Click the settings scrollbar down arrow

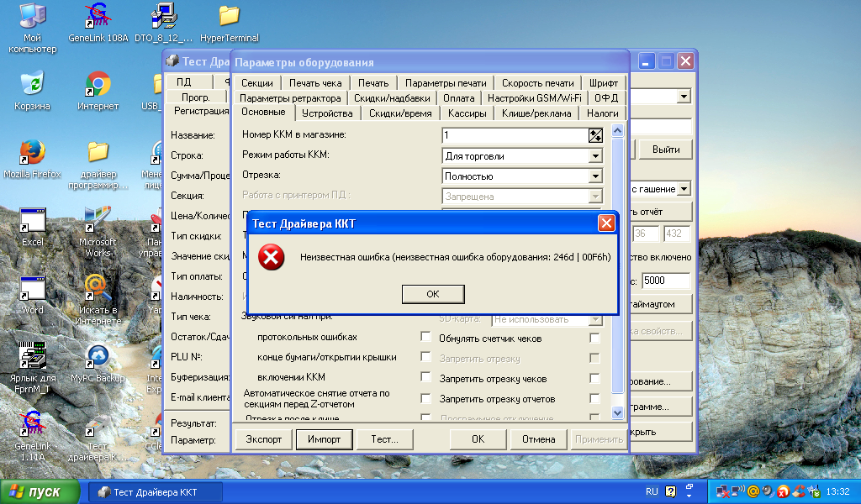click(x=617, y=412)
